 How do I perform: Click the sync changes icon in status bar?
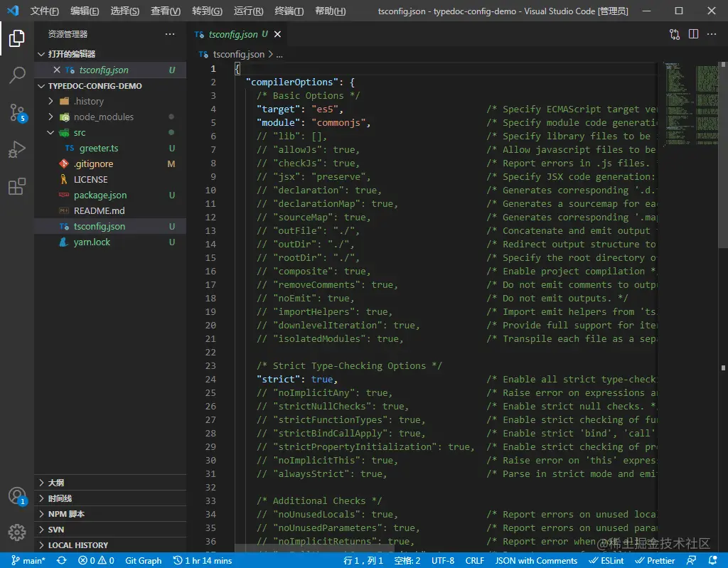[62, 560]
